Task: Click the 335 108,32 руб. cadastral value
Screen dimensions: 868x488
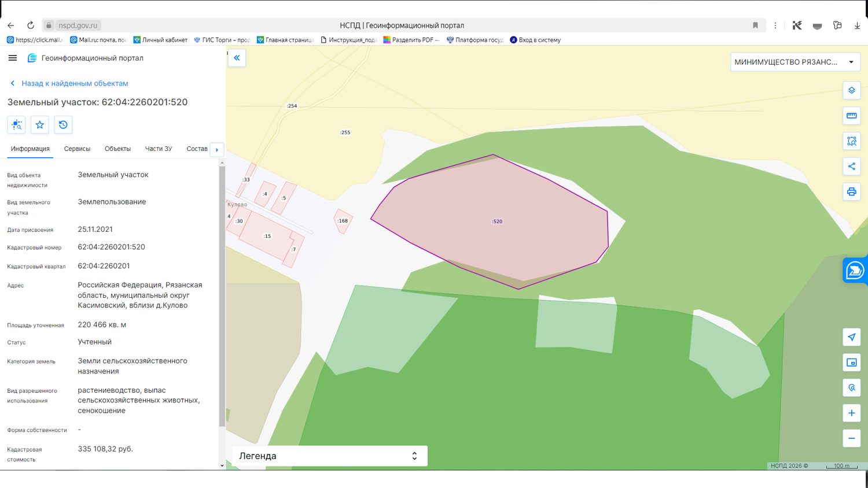Action: pyautogui.click(x=105, y=449)
